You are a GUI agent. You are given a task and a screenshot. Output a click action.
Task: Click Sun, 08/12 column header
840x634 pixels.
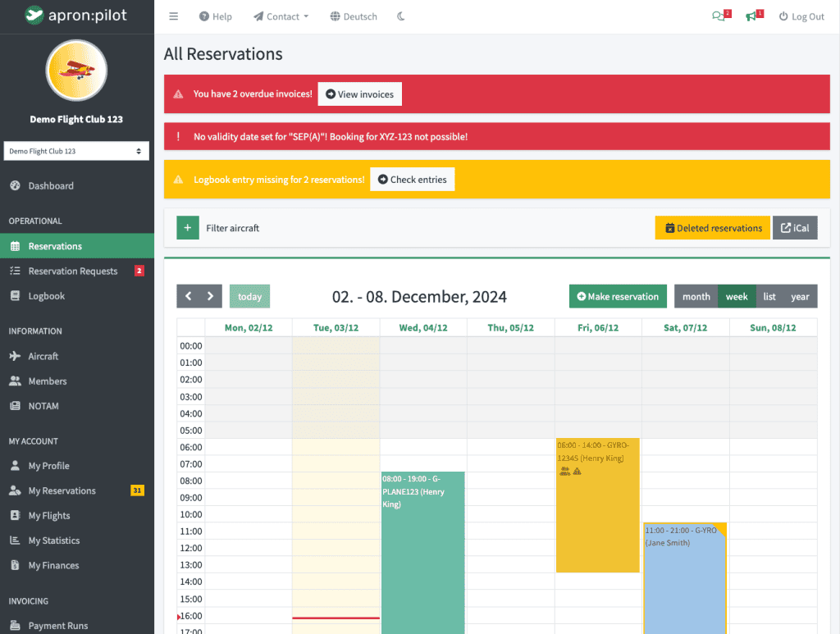[x=773, y=328]
